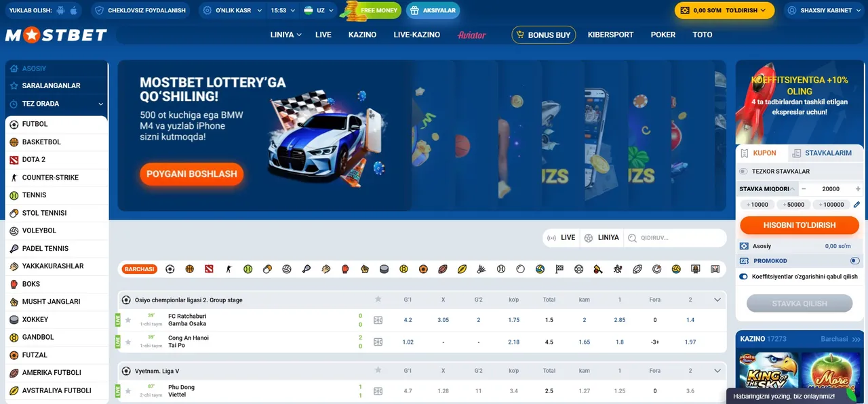The image size is (868, 404).
Task: Toggle Koeffitsiyentlar o'zgarishini qabul qilish switch
Action: click(x=744, y=276)
